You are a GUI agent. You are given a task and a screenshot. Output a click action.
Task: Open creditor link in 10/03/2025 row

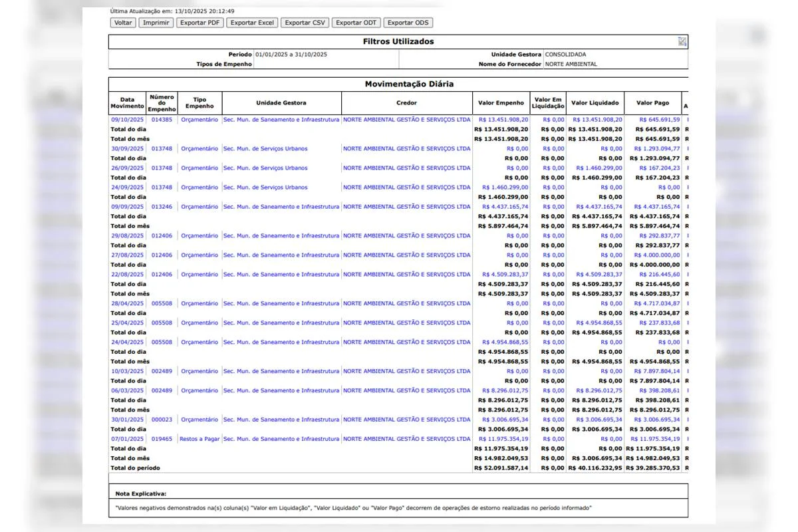tap(406, 372)
